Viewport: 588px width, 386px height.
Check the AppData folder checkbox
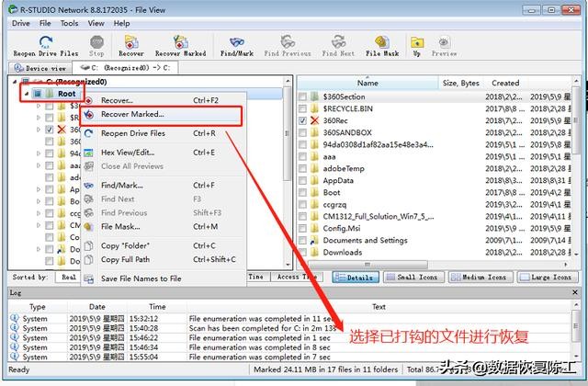(x=302, y=181)
